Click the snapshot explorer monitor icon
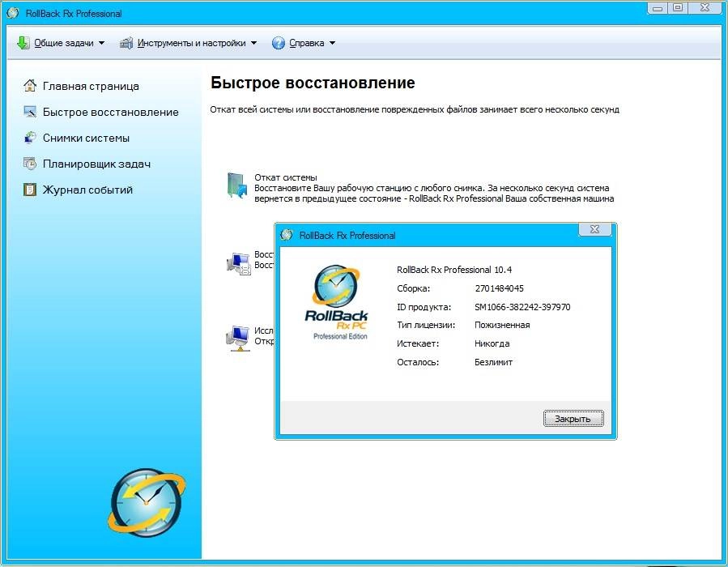The image size is (728, 567). tap(238, 339)
